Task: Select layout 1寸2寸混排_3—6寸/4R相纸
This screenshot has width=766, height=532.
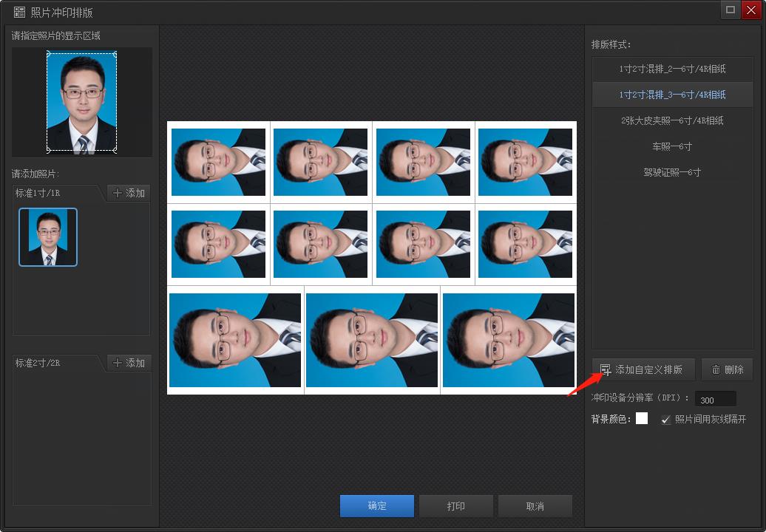Action: click(672, 95)
